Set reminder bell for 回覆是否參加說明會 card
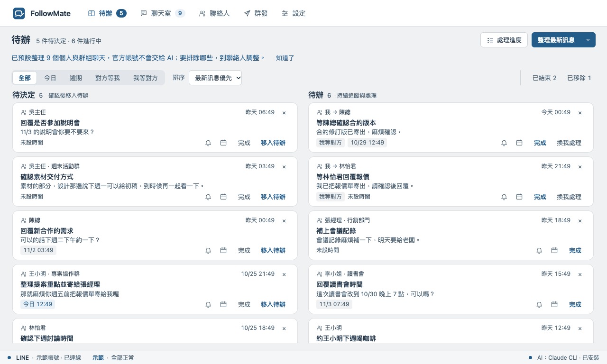The image size is (607, 364). click(208, 143)
